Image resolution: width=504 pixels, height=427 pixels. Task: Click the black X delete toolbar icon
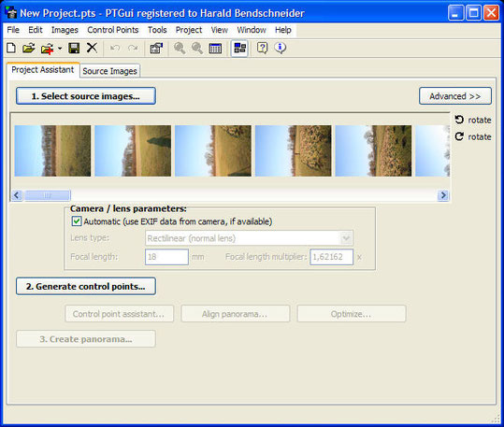(x=92, y=48)
